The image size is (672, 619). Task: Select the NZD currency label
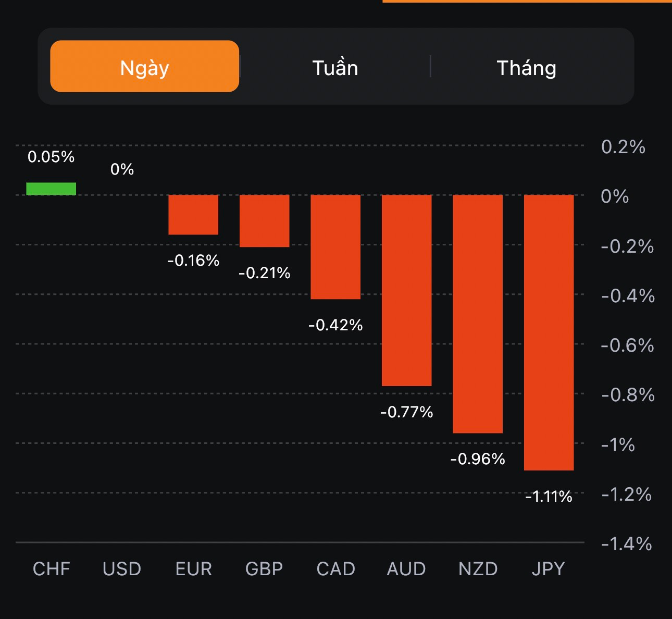point(478,568)
